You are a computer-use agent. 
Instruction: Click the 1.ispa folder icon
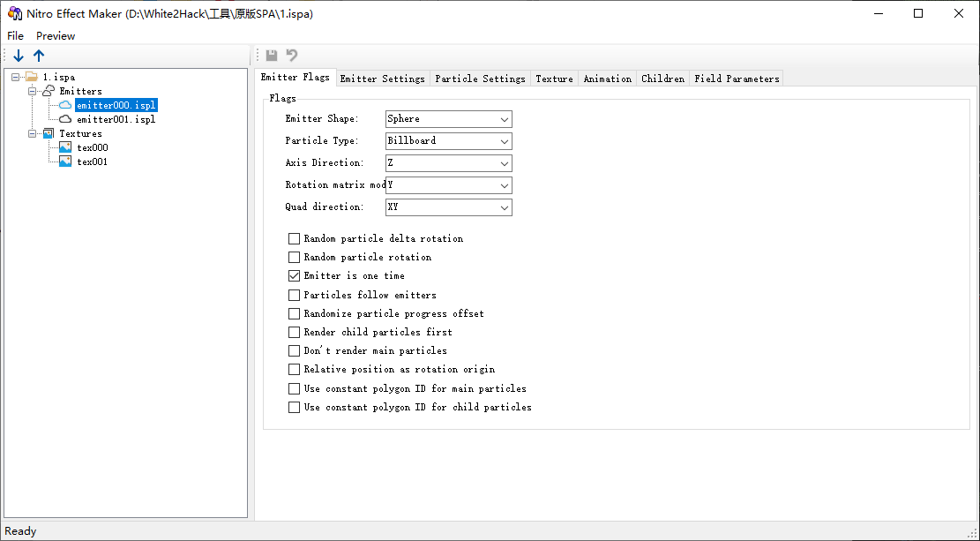pyautogui.click(x=32, y=77)
